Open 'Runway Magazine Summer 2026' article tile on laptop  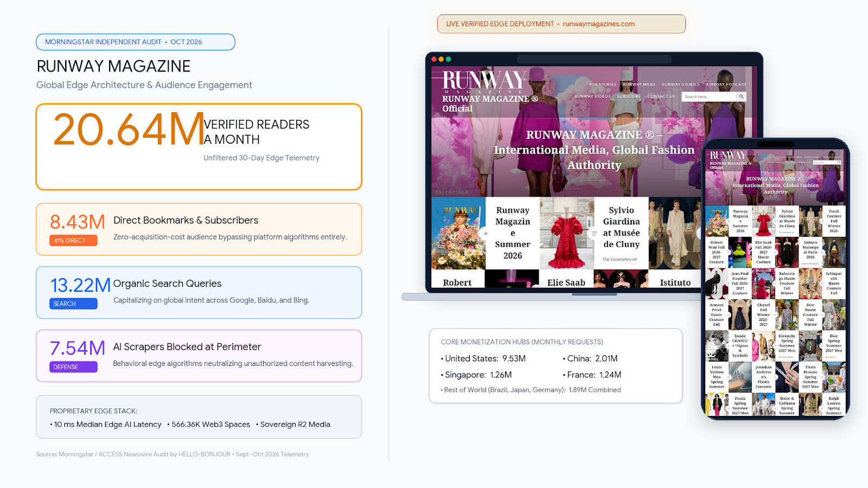coord(513,233)
